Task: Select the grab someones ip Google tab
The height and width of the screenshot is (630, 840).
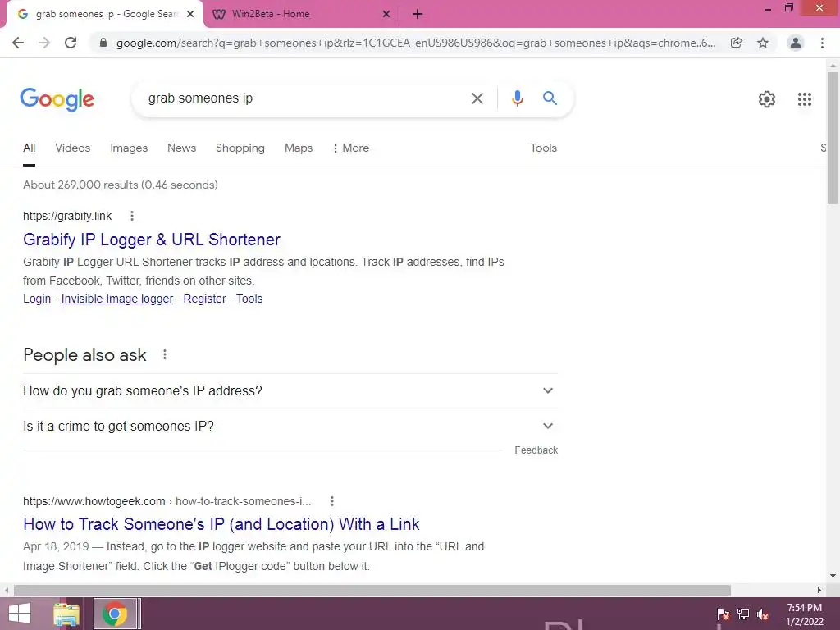Action: (x=104, y=15)
